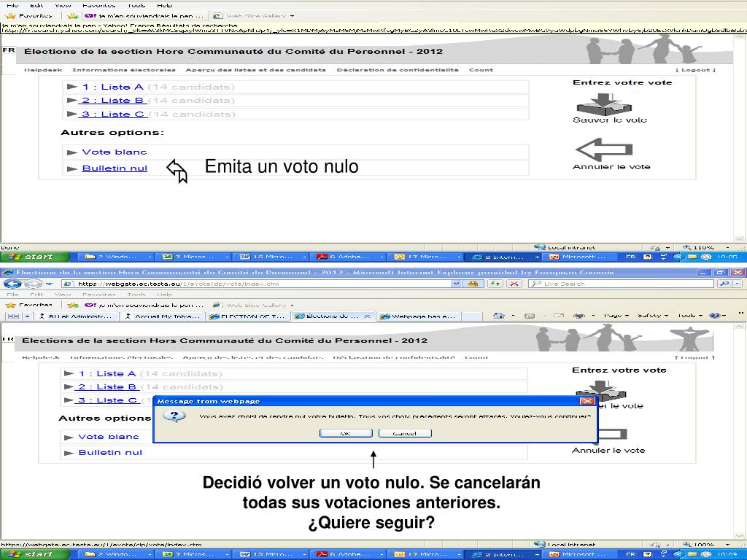747x560 pixels.
Task: Click the Live Search magnifier button
Action: [x=724, y=284]
